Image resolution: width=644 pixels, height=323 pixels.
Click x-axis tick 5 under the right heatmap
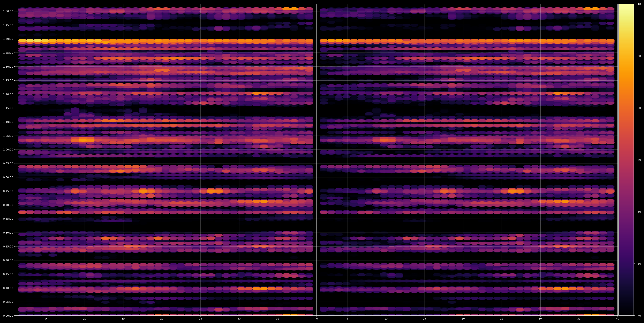click(x=347, y=319)
